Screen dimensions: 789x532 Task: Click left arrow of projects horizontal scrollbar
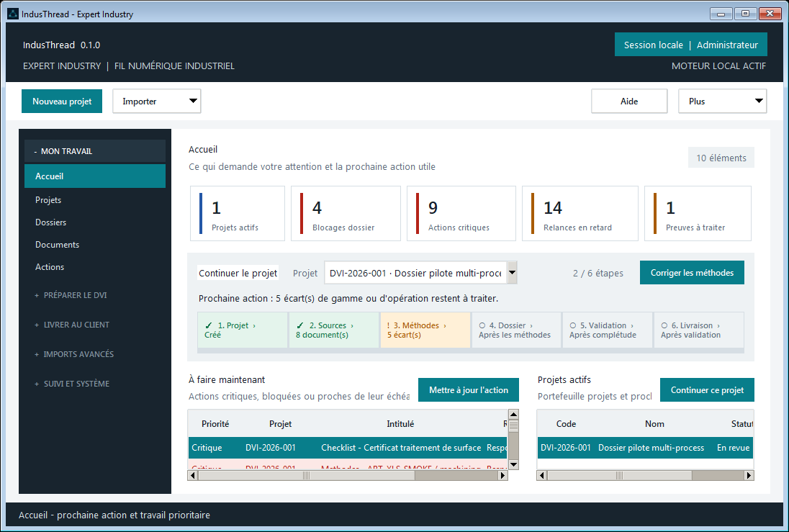tap(542, 475)
